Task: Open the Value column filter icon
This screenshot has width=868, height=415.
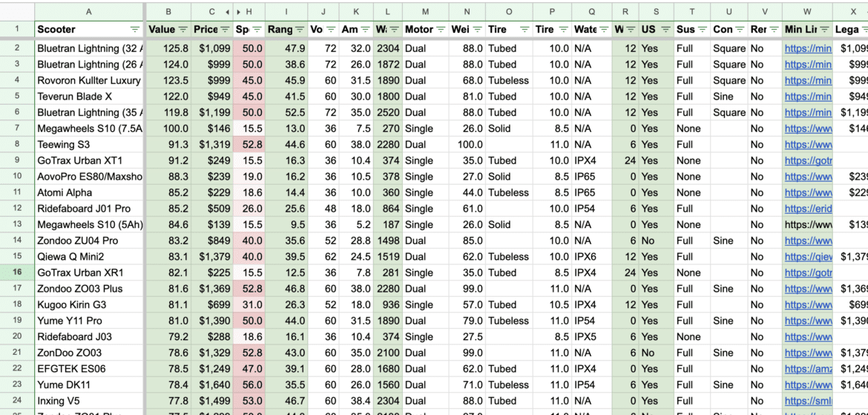Action: [183, 30]
